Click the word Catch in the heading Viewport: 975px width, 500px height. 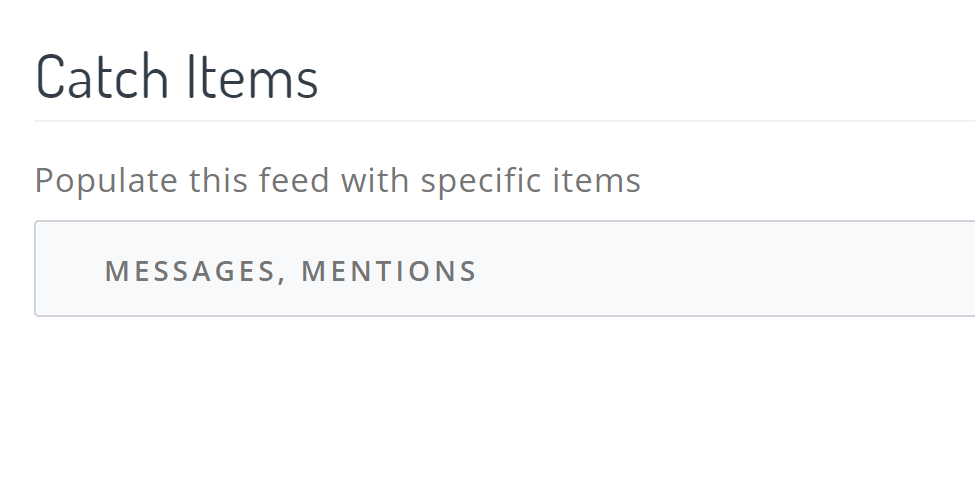102,78
